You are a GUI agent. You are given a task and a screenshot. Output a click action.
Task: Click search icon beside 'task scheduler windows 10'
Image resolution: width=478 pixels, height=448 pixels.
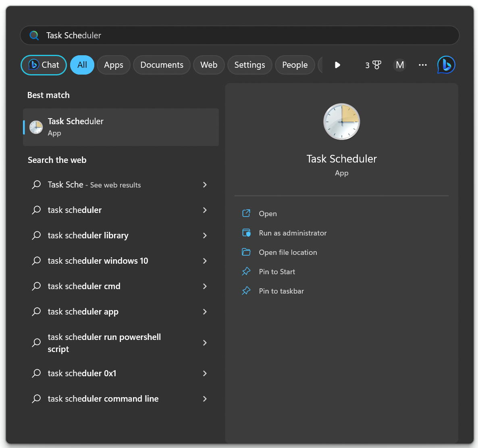36,261
